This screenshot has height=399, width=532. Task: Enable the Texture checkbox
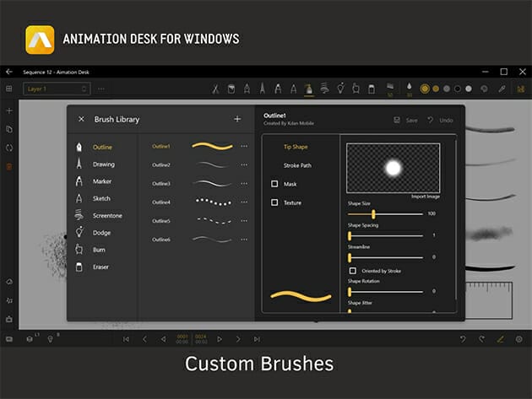click(274, 202)
